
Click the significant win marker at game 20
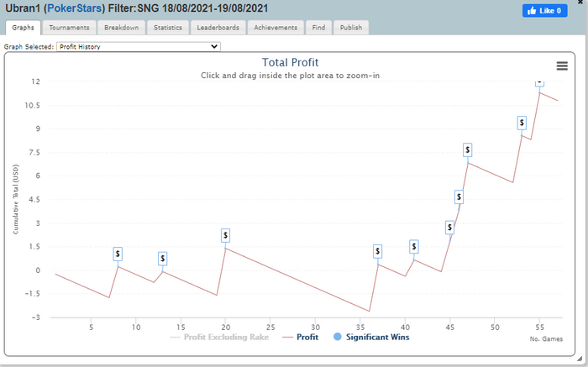pos(225,234)
